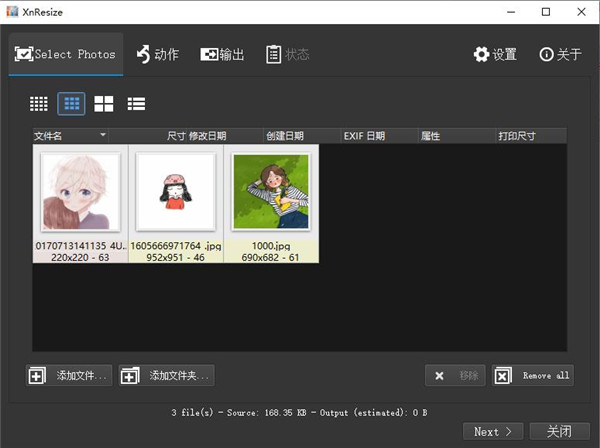Click the 关闭 close button
This screenshot has height=448, width=600.
pos(560,431)
